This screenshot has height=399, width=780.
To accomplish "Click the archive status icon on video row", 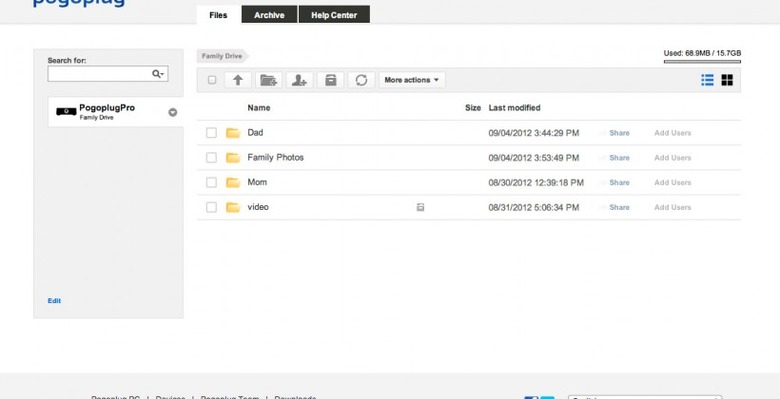I will (x=420, y=207).
